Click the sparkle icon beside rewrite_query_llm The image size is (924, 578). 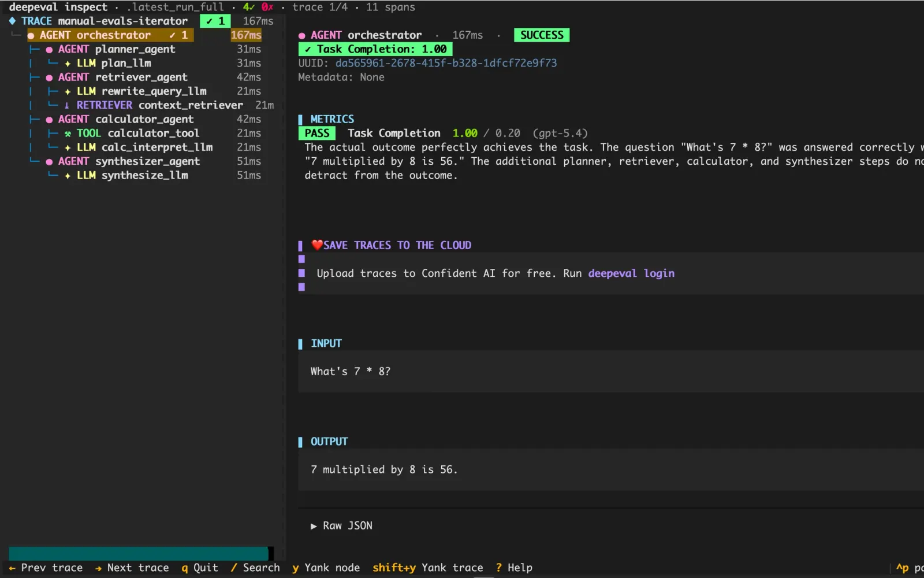point(68,91)
